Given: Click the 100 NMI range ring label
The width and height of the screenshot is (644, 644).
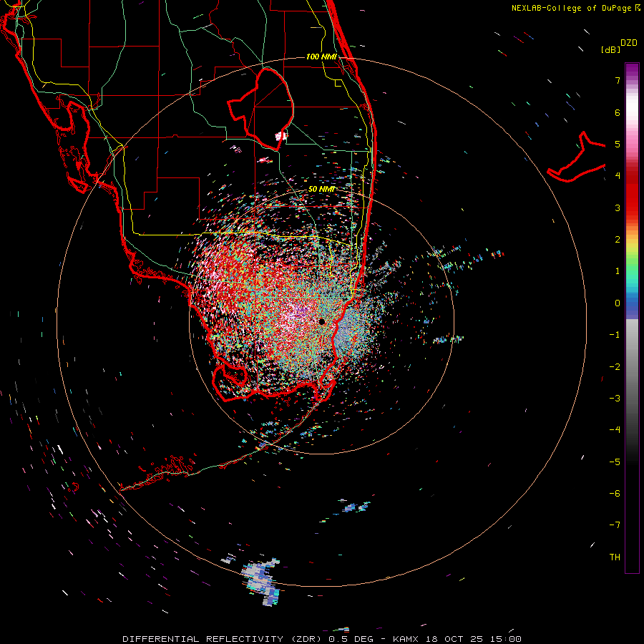Looking at the screenshot, I should (x=321, y=57).
